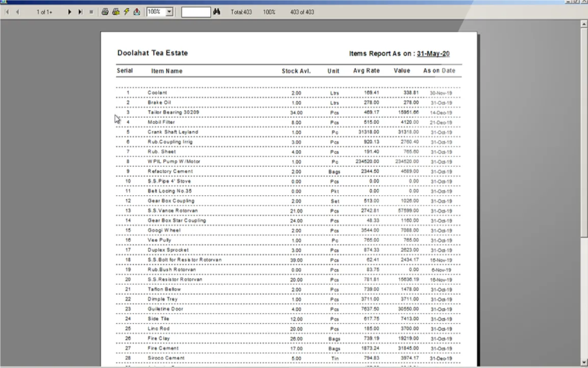Select WPIL Pump W/Motor item name
This screenshot has height=368, width=588.
174,162
